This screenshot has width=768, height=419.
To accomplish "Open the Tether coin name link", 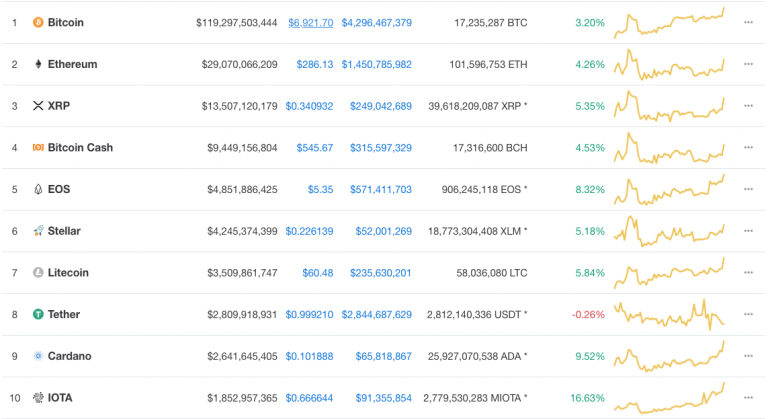I will pos(64,314).
